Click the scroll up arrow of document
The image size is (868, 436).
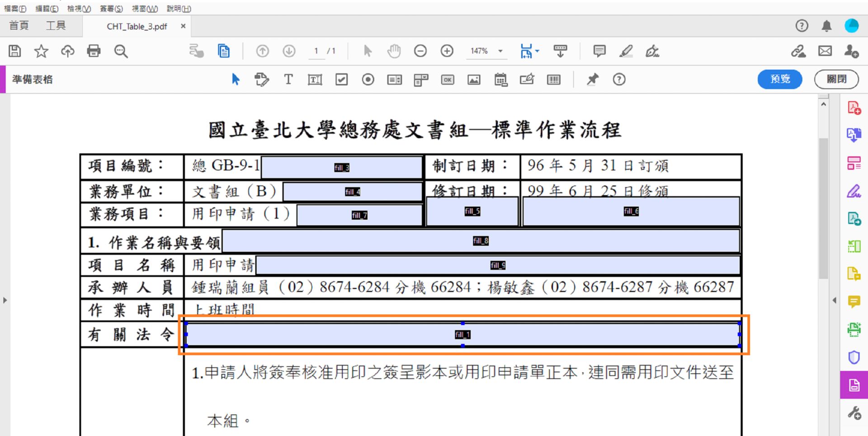[x=824, y=104]
